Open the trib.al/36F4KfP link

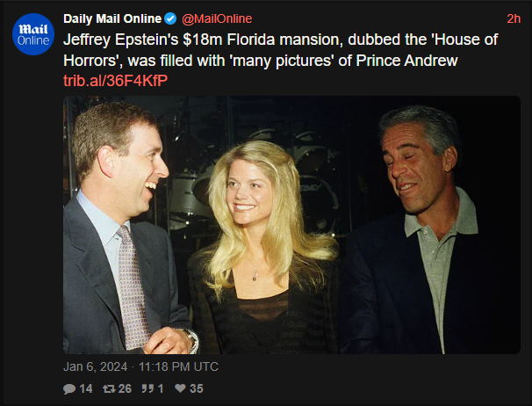click(115, 81)
